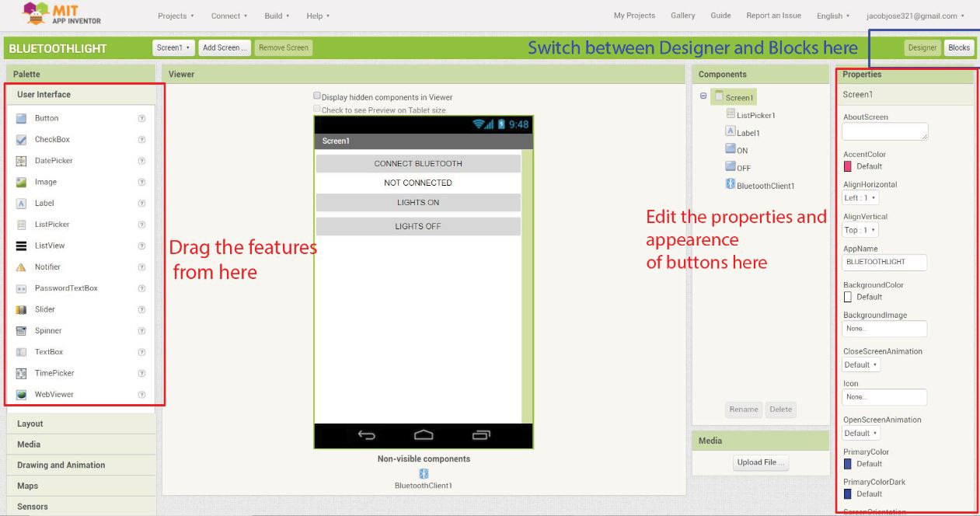
Task: Click the Delete component button
Action: tap(781, 410)
